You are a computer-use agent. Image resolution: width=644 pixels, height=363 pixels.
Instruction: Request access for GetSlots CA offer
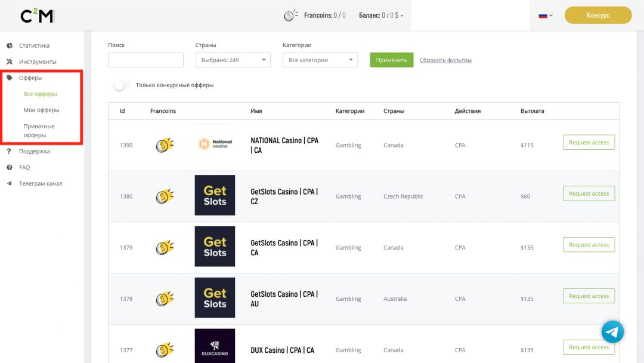589,245
